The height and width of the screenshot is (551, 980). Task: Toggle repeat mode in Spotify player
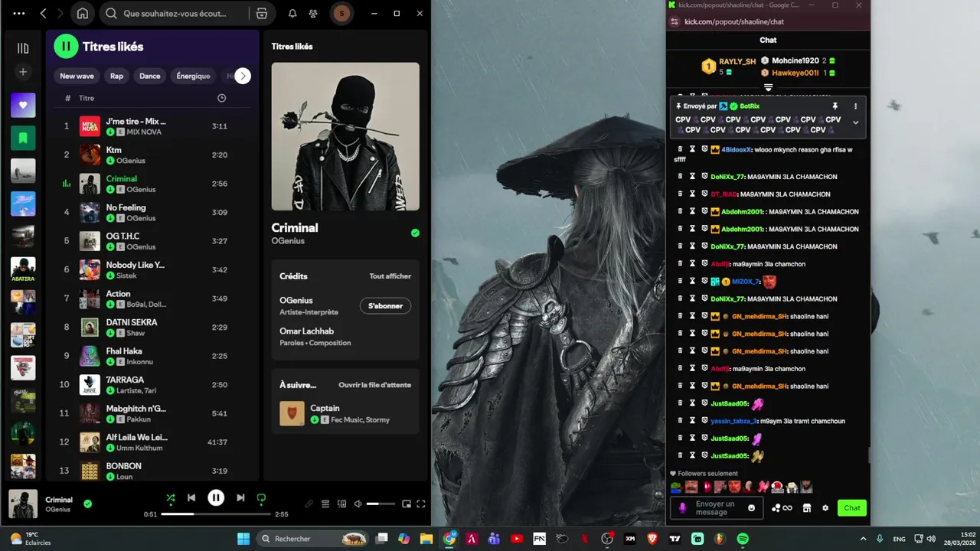(x=261, y=498)
